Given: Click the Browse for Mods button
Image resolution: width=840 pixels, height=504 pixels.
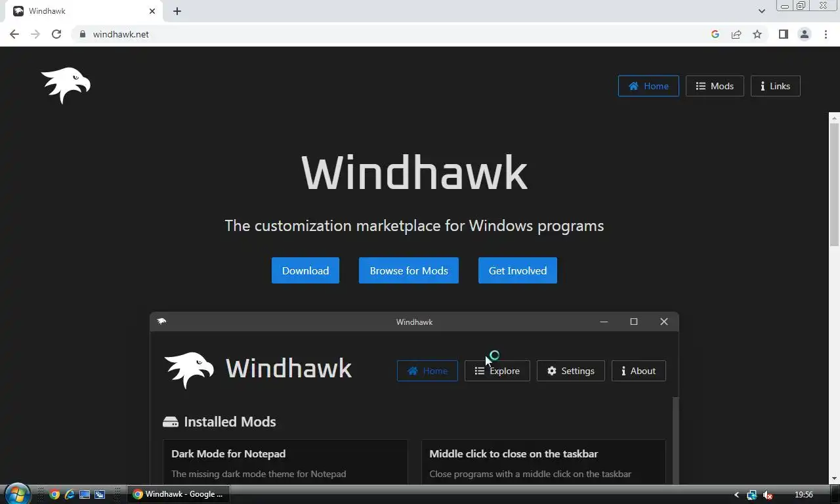Looking at the screenshot, I should pyautogui.click(x=408, y=270).
